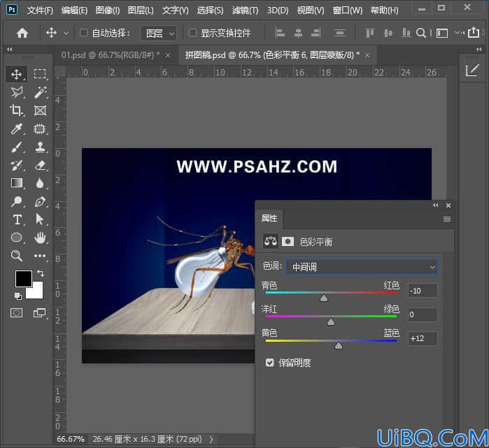
Task: Click the 青色-红色 value field showing -10
Action: click(423, 291)
